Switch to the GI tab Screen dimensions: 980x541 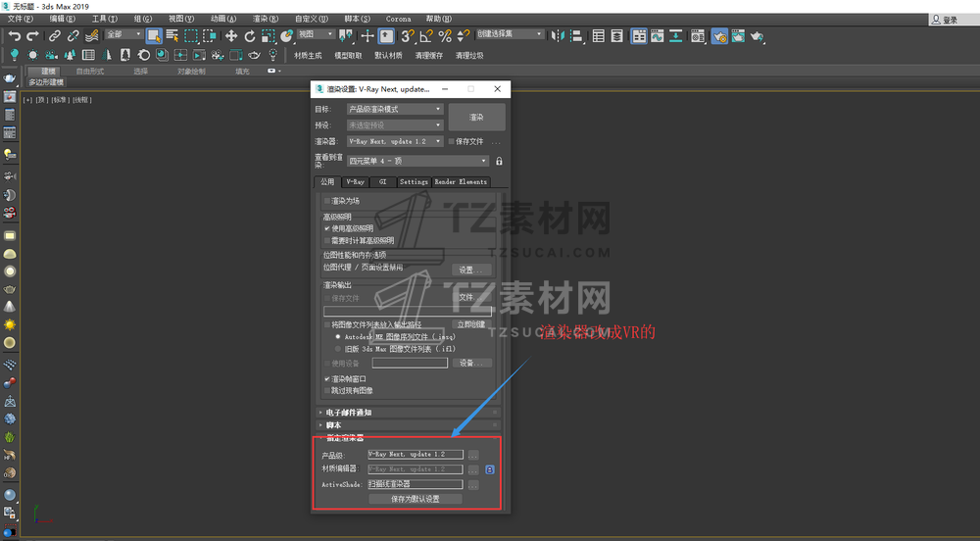(x=383, y=181)
